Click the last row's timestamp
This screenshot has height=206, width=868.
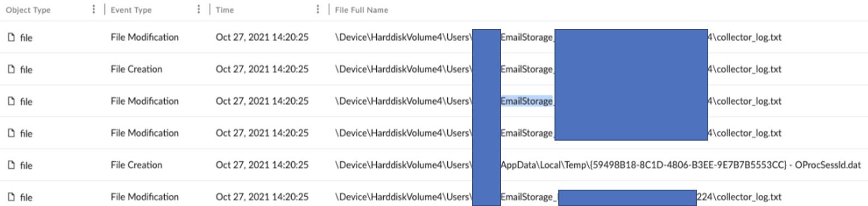(262, 197)
